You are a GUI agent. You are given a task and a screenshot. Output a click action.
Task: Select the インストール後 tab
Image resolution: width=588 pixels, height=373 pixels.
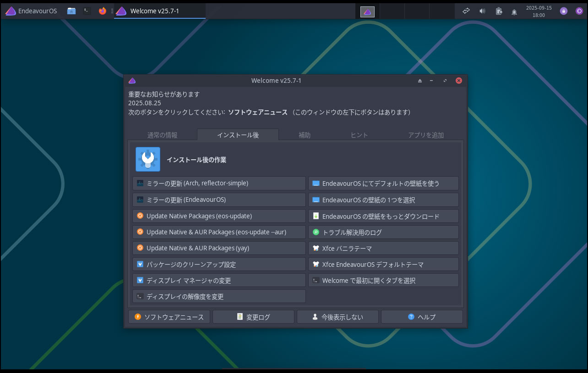pos(238,135)
